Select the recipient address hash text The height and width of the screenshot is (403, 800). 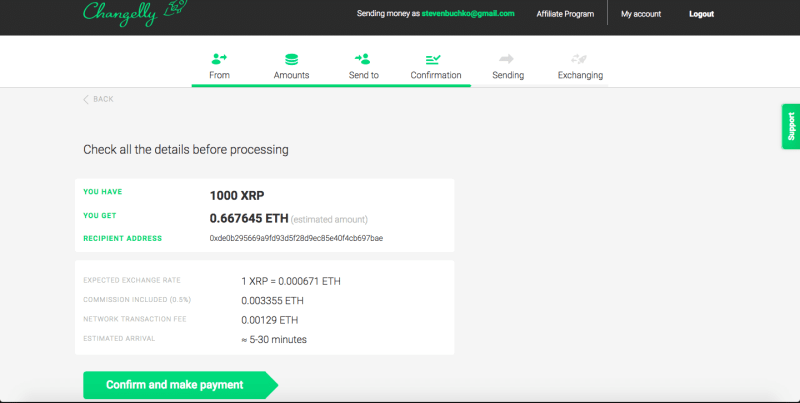[296, 238]
